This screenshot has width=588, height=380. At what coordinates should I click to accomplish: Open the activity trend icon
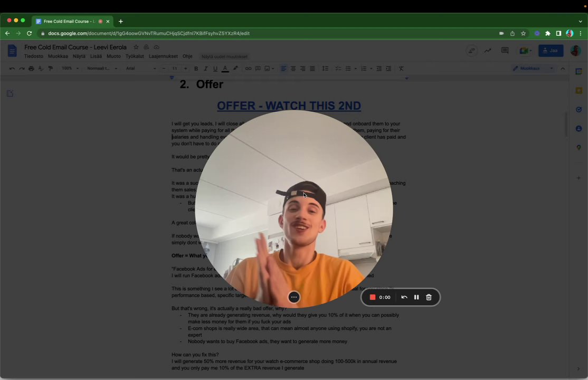488,51
